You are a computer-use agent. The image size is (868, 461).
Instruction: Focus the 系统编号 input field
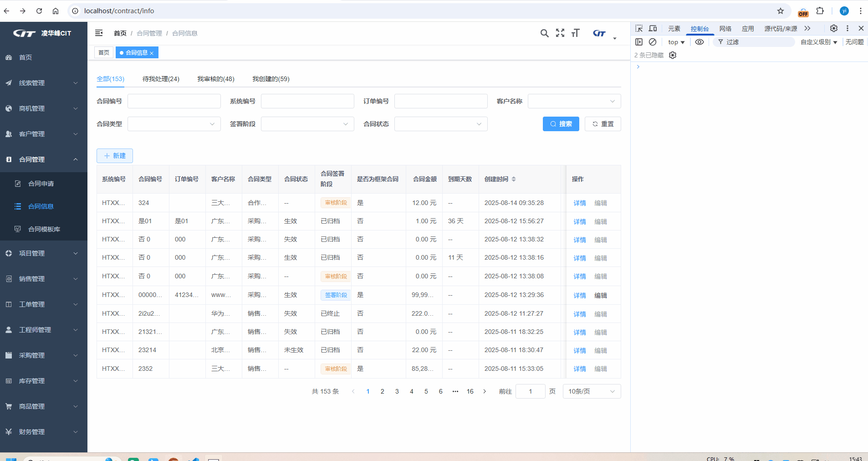point(307,101)
